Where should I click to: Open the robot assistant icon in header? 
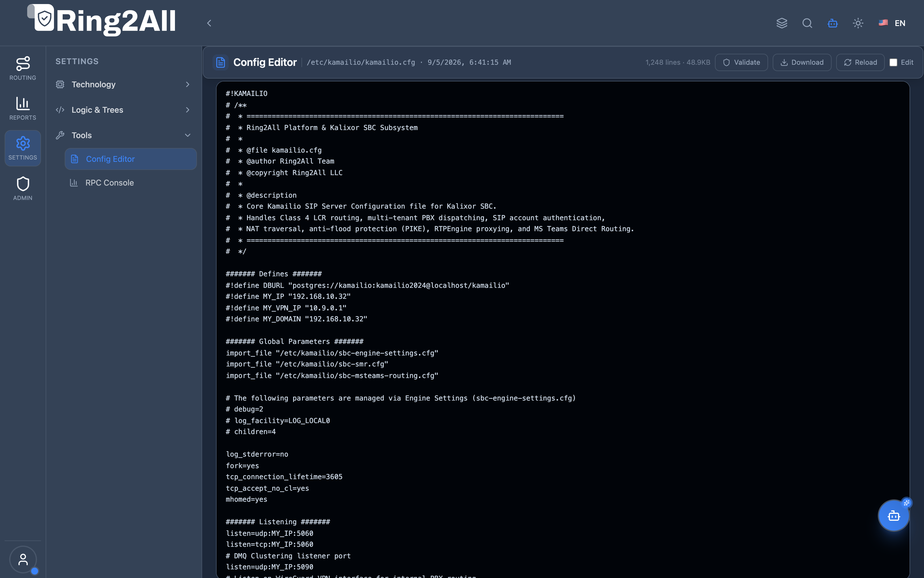click(x=832, y=23)
